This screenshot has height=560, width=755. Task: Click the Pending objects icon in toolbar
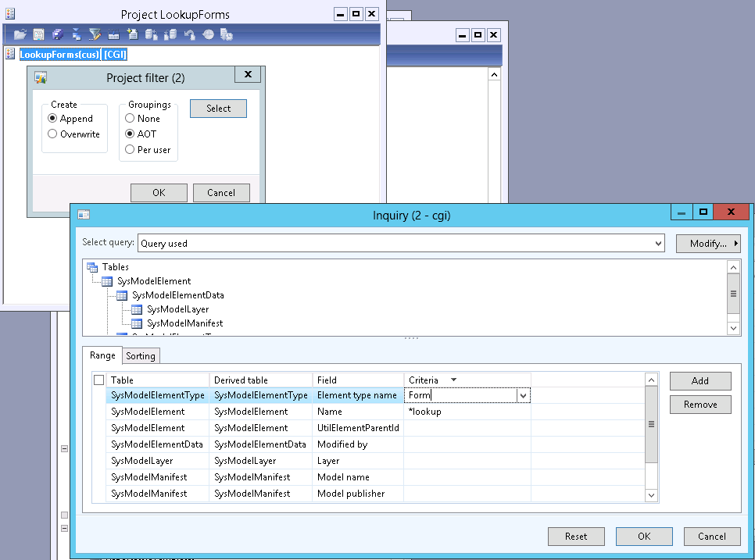point(227,34)
